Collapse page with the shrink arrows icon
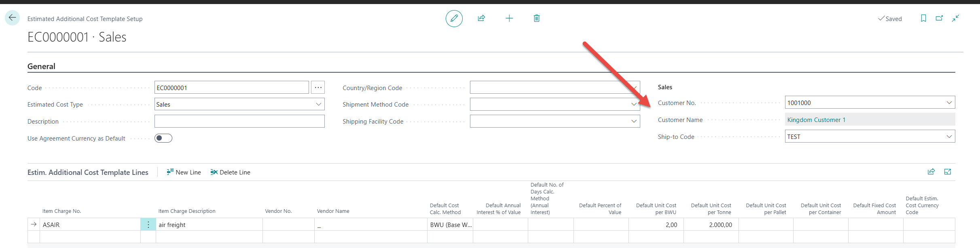Viewport: 980px width, 248px height. click(955, 19)
